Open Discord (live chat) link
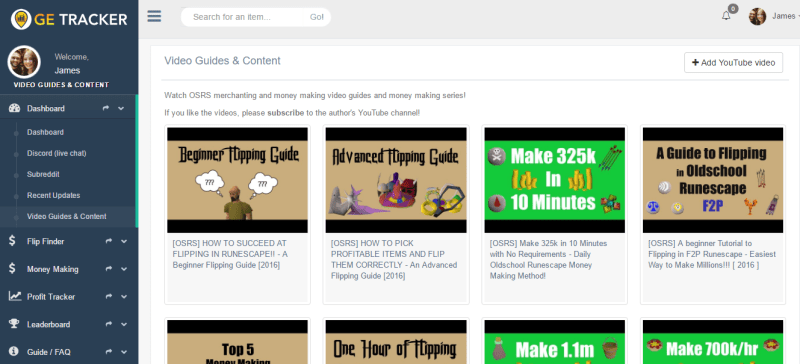 [57, 153]
